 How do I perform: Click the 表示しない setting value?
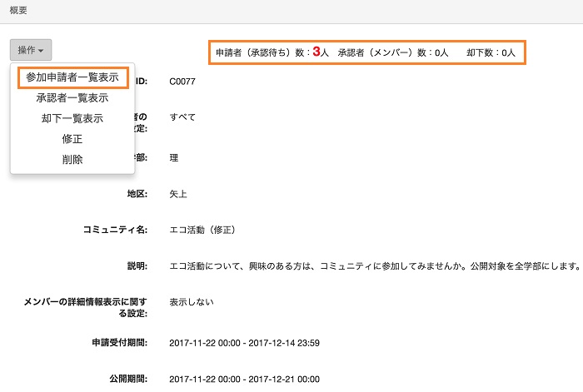click(192, 301)
